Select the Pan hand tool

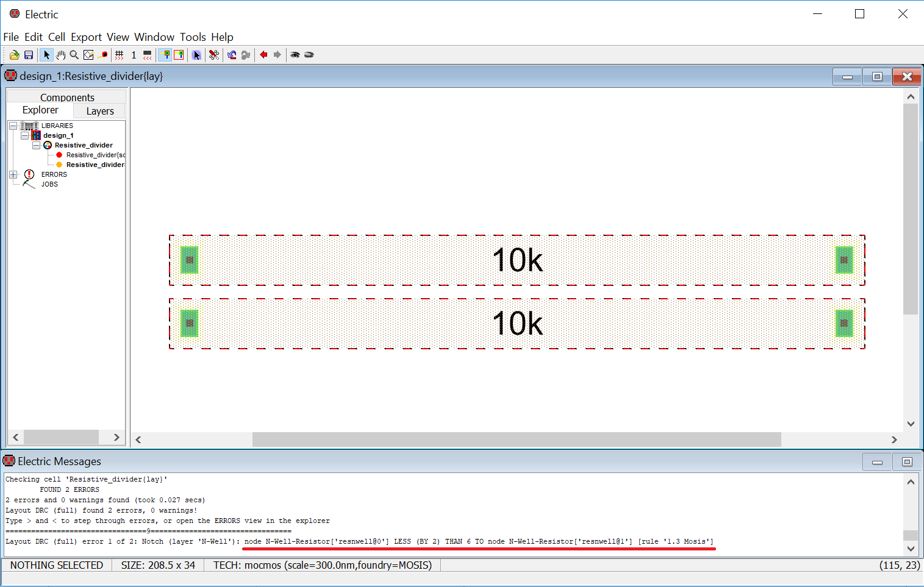61,55
